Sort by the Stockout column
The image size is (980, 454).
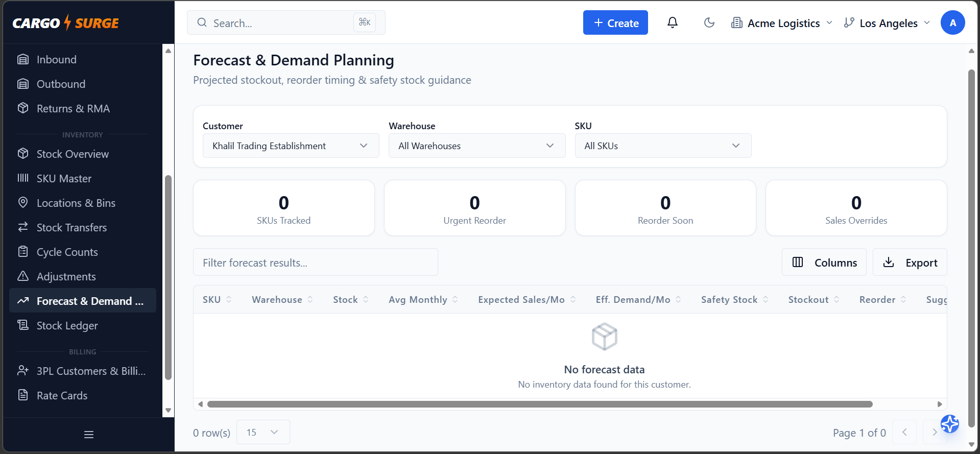814,300
